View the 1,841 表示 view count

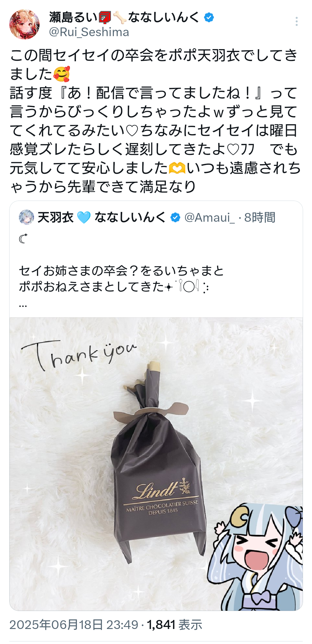174,625
